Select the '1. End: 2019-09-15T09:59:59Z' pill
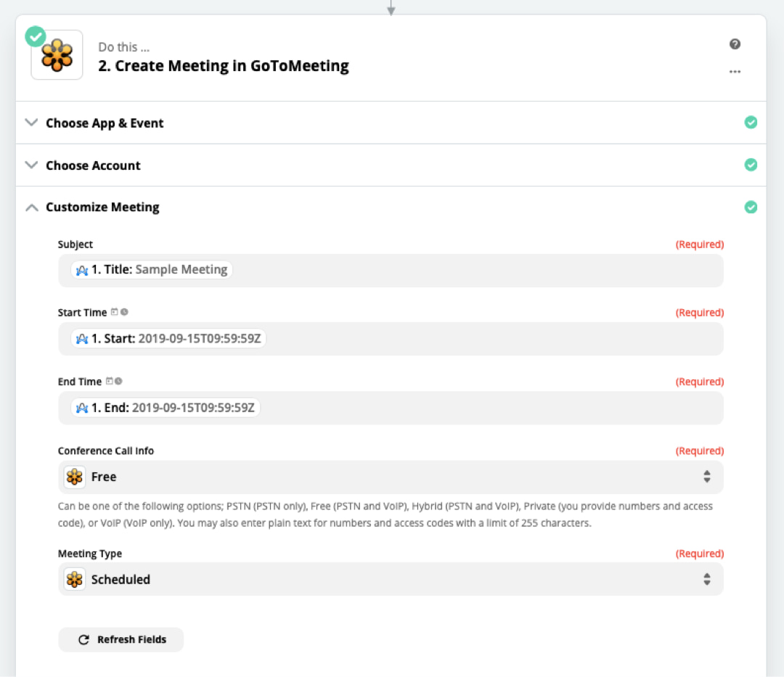 click(x=166, y=408)
